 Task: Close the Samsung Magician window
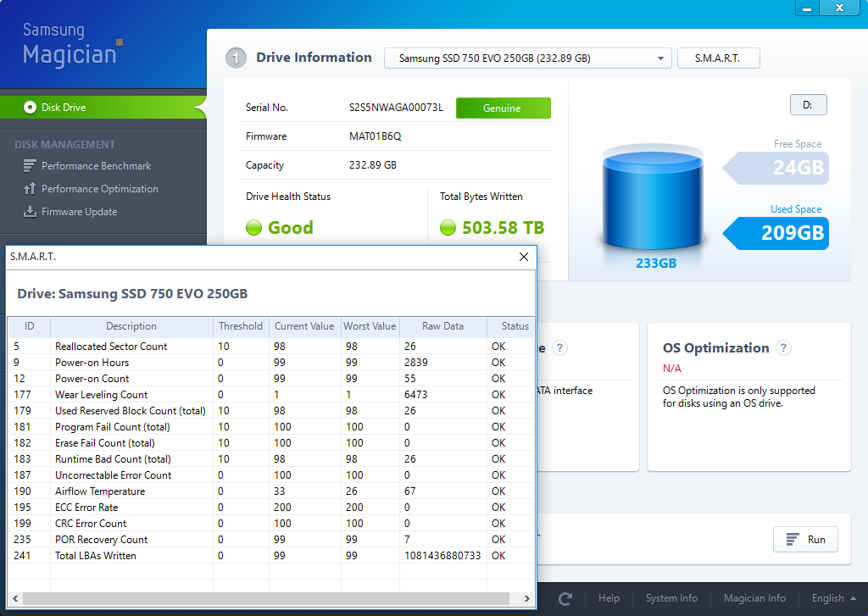point(840,8)
